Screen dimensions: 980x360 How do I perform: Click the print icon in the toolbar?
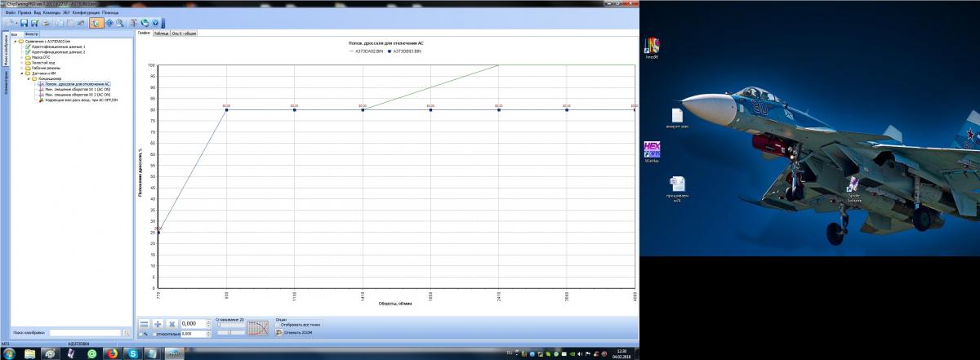click(x=47, y=23)
